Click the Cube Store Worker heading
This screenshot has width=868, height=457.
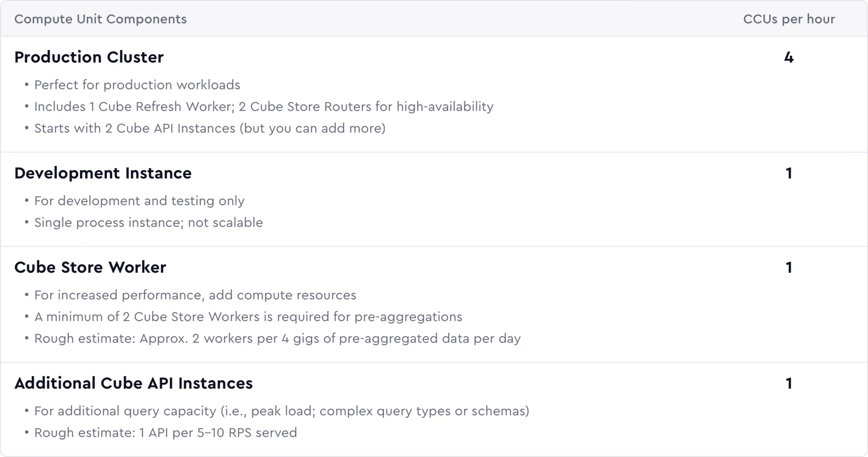coord(90,267)
